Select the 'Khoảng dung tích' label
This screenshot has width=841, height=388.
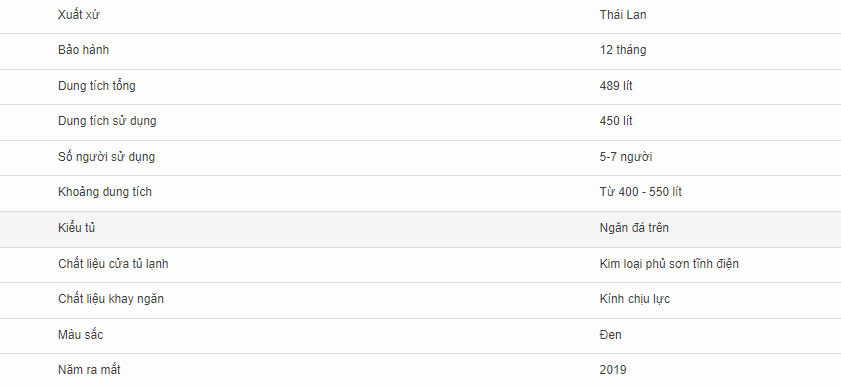click(x=105, y=192)
